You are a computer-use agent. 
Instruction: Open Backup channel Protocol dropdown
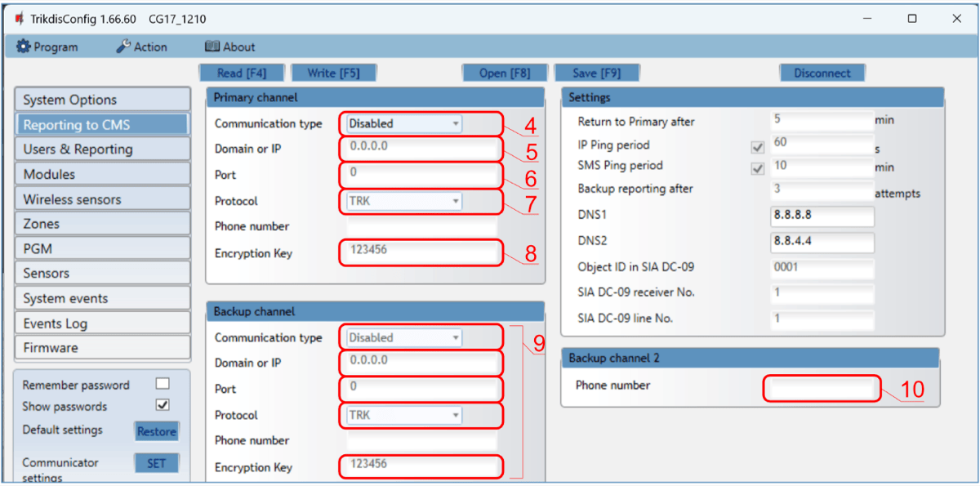pos(403,415)
